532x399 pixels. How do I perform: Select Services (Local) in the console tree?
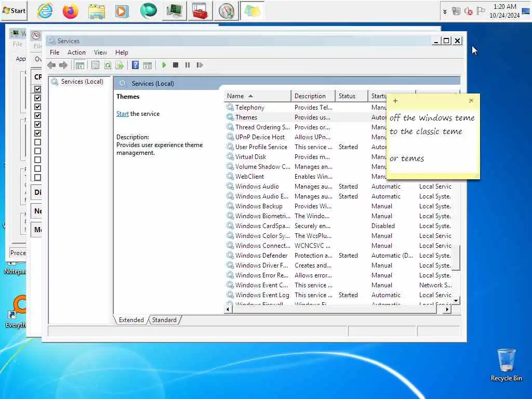82,82
